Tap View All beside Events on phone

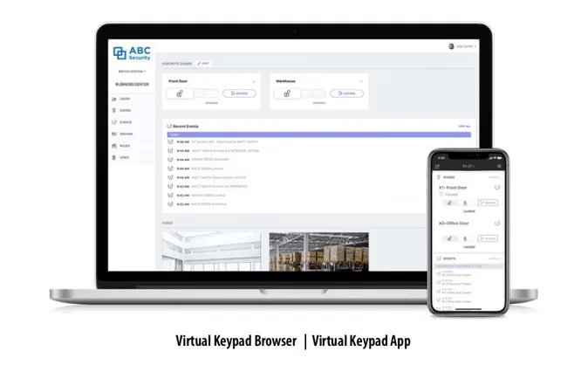(x=495, y=258)
